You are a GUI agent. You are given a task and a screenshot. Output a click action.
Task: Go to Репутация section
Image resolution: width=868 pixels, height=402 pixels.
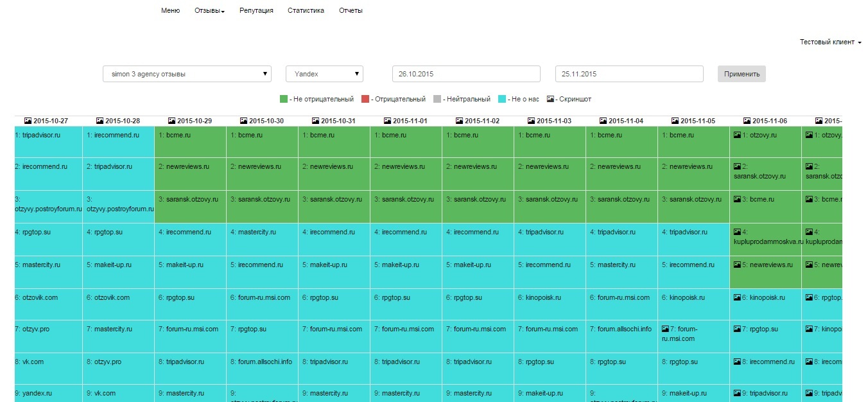(x=256, y=10)
